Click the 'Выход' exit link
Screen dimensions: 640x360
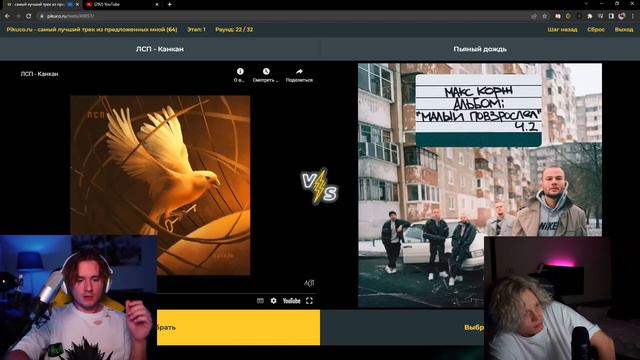click(x=624, y=29)
